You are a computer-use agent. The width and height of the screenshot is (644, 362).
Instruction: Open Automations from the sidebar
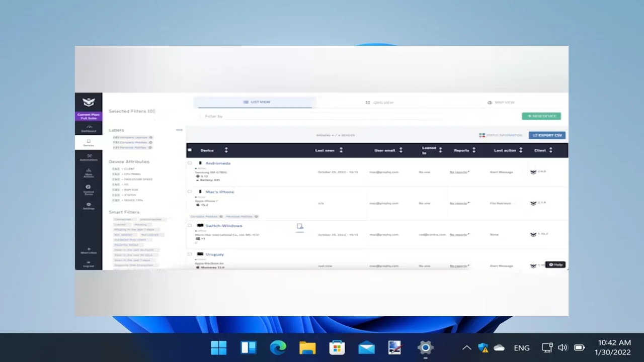pos(89,157)
